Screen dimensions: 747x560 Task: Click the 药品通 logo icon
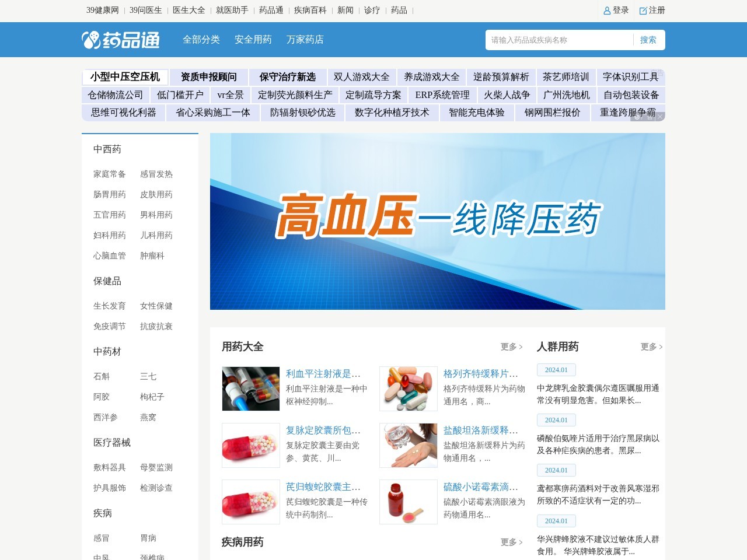pos(90,39)
